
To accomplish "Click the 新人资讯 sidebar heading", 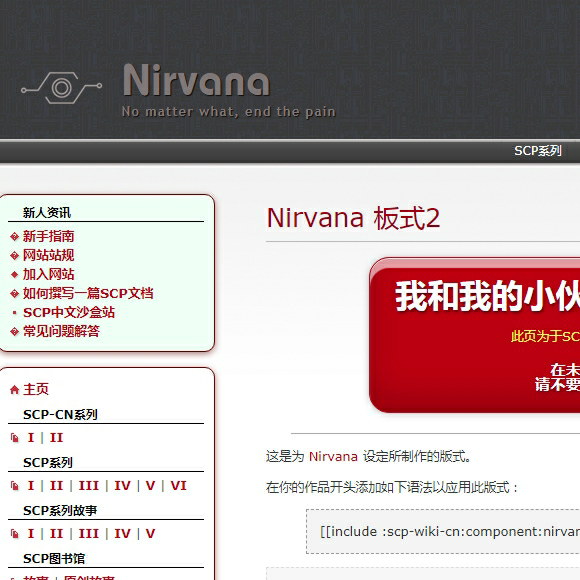I will tap(47, 213).
